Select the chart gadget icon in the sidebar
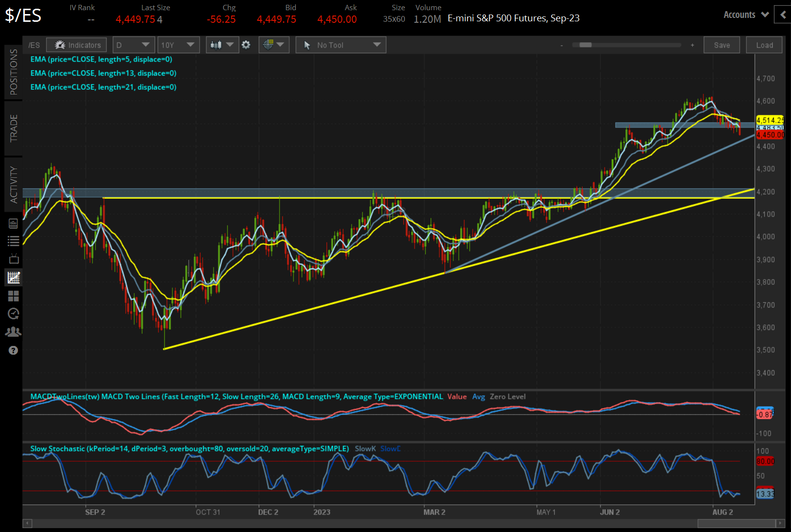The image size is (791, 532). pos(13,277)
